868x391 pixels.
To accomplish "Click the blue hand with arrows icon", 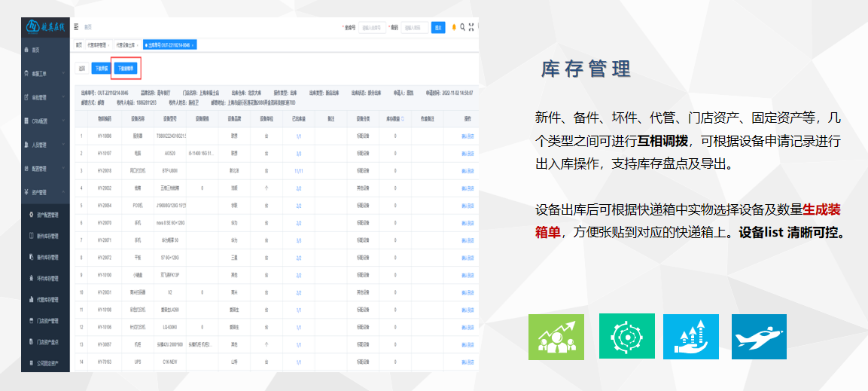I will coord(691,337).
